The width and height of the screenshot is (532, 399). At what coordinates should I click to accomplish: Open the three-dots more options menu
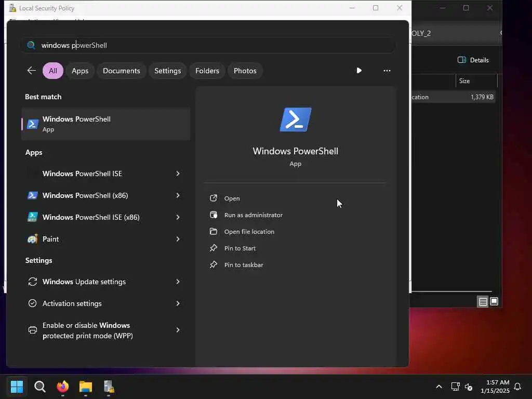pyautogui.click(x=387, y=71)
